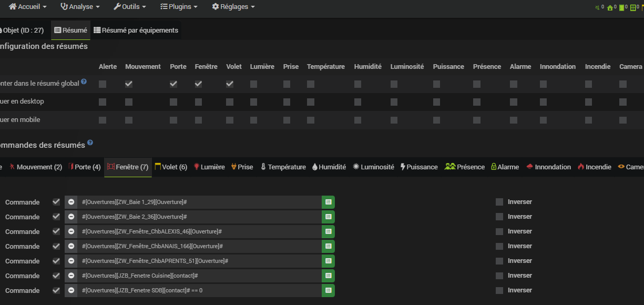Click the green select-command icon for JZB_Fenetre Cuisine
The width and height of the screenshot is (644, 305).
pos(328,276)
